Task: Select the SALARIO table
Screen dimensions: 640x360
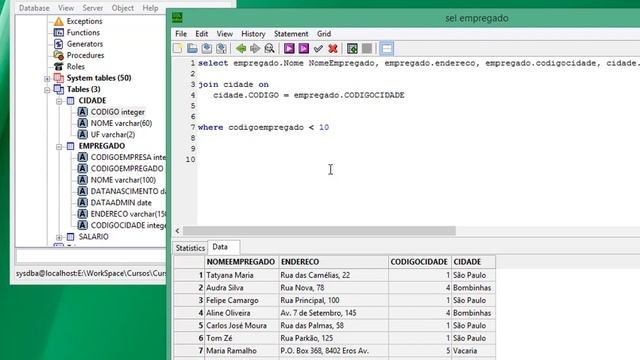Action: (93, 237)
